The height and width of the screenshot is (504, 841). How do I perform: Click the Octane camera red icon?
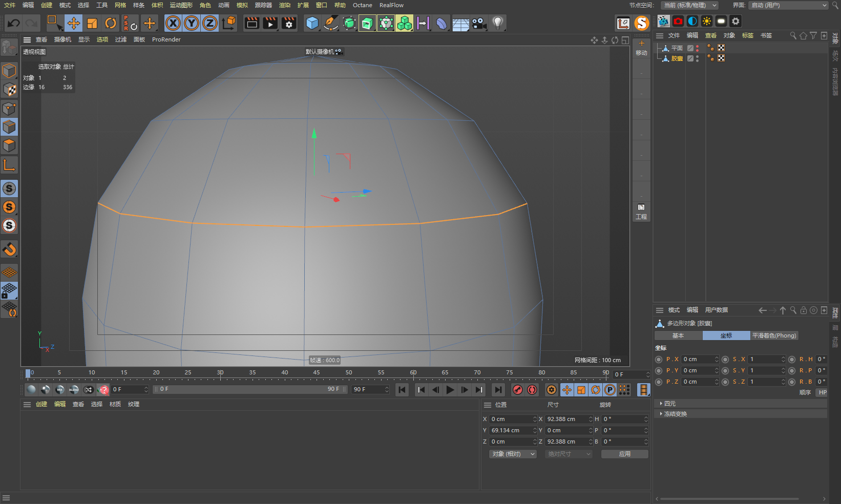click(678, 21)
